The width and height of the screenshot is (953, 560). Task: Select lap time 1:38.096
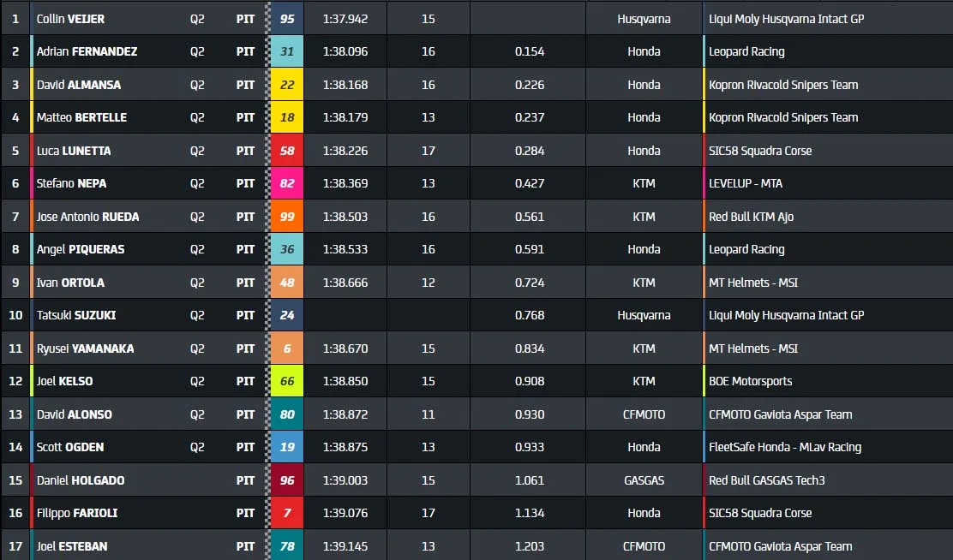[x=345, y=51]
